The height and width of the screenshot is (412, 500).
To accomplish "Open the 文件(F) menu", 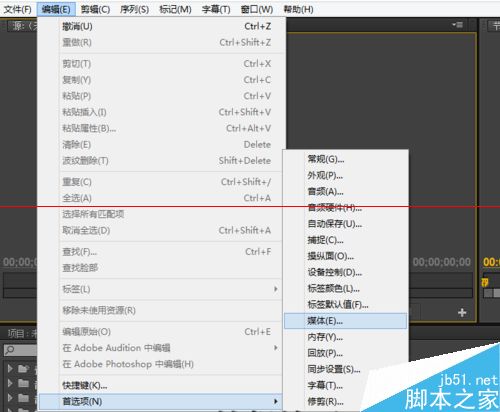I will coord(17,9).
